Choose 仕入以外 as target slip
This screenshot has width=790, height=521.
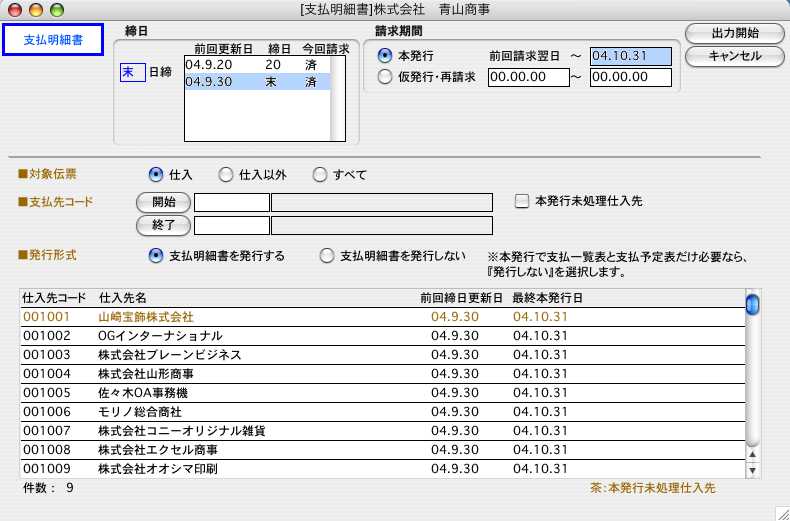point(226,174)
